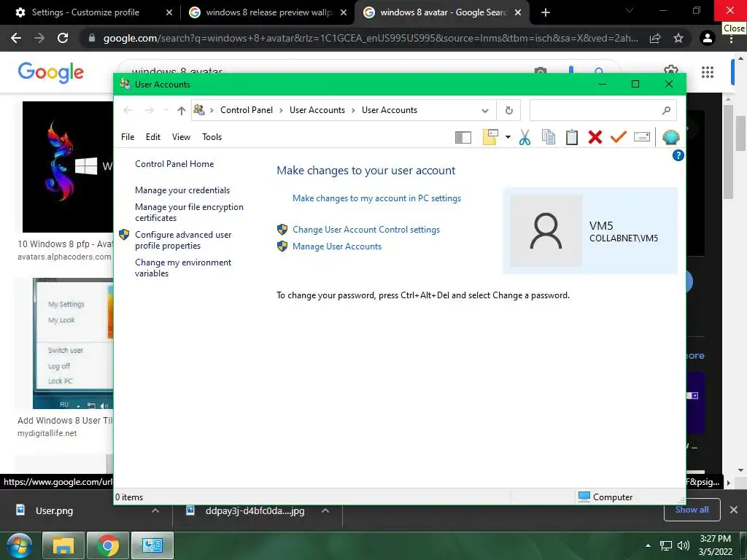Click the Chrome address bar URL
This screenshot has height=560, width=747.
point(371,38)
